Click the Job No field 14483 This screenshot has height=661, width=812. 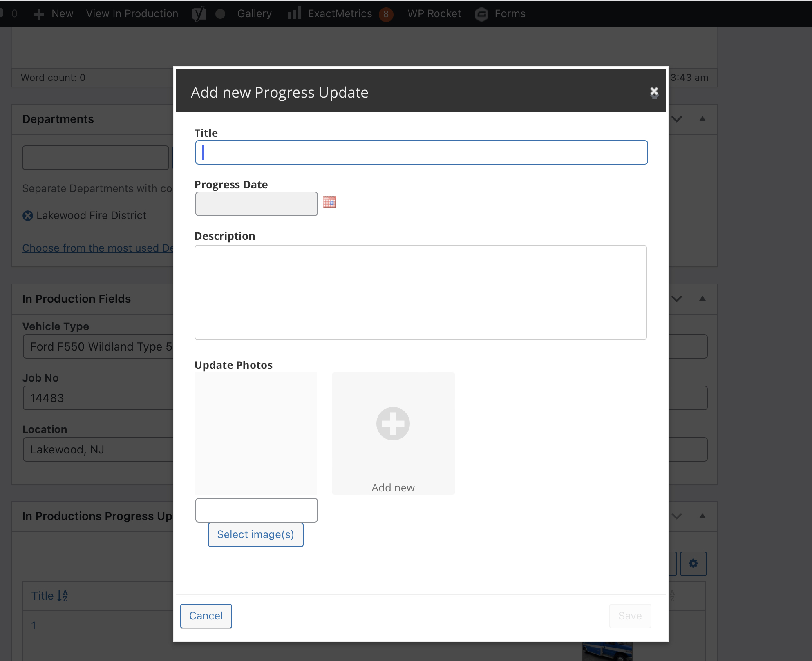coord(98,398)
